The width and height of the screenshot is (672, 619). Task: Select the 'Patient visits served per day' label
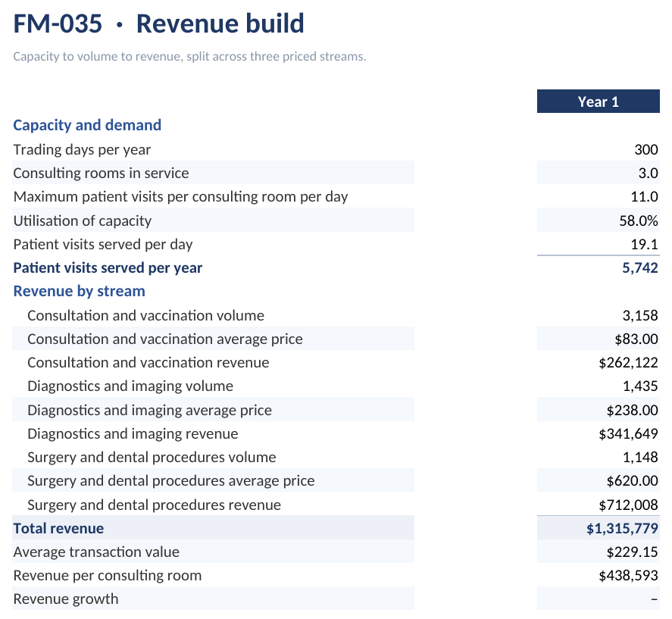coord(103,244)
